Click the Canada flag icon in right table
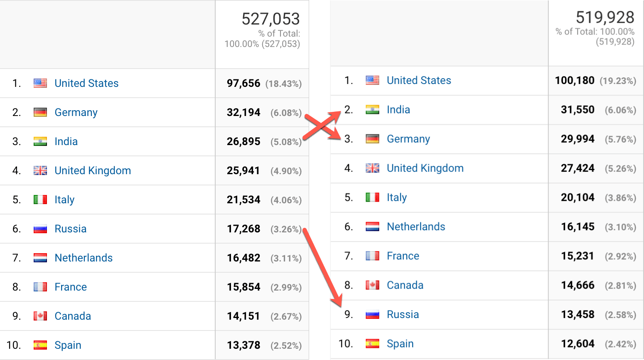 (x=372, y=285)
